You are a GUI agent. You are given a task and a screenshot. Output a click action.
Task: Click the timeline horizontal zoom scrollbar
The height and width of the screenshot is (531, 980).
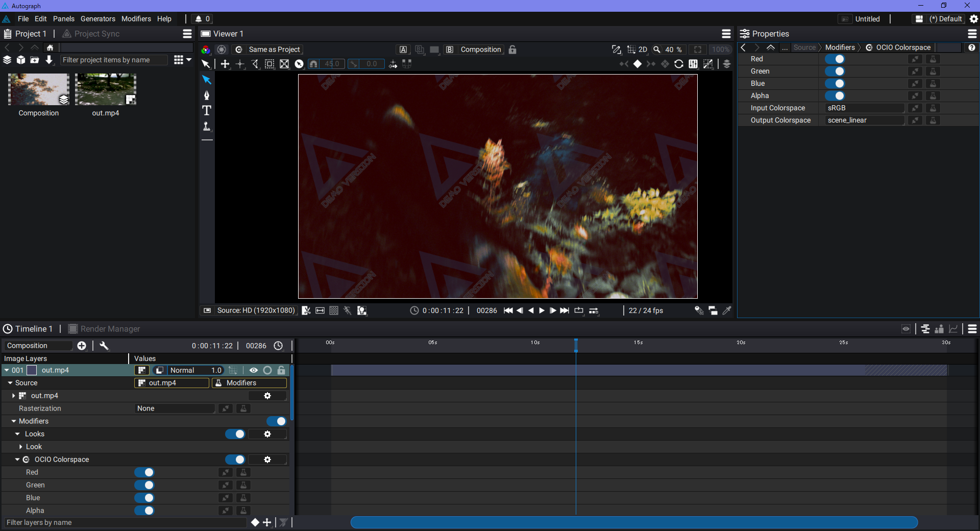click(634, 522)
